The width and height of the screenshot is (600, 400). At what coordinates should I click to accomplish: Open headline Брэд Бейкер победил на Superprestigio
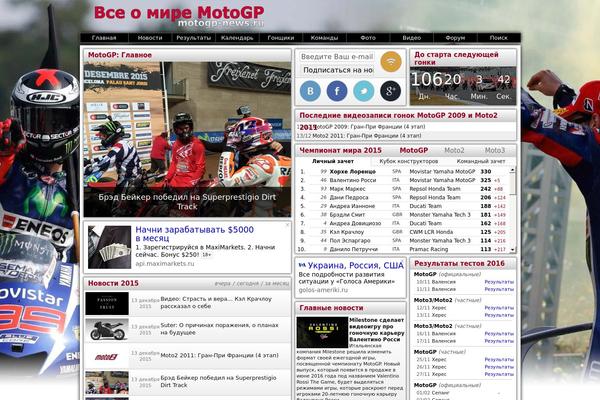click(187, 201)
